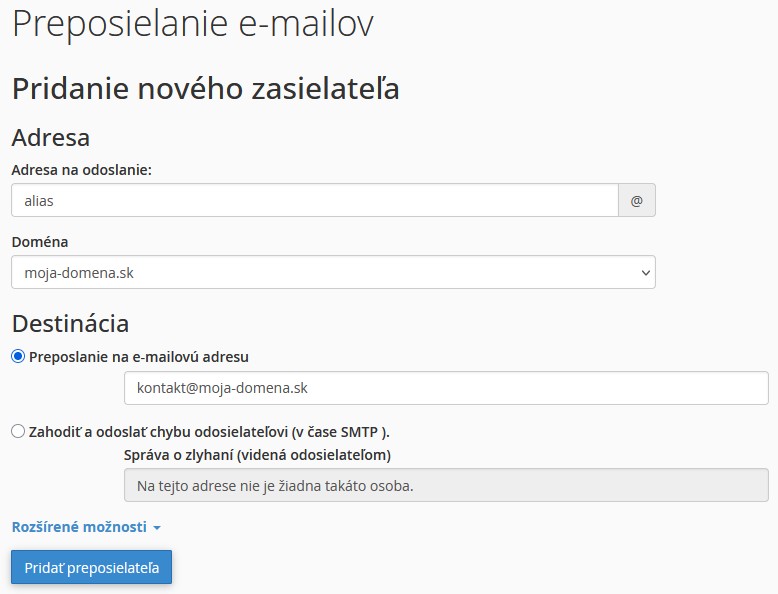Screen dimensions: 778x594
Task: Expand the Rozšírené možnosti section
Action: pyautogui.click(x=79, y=527)
